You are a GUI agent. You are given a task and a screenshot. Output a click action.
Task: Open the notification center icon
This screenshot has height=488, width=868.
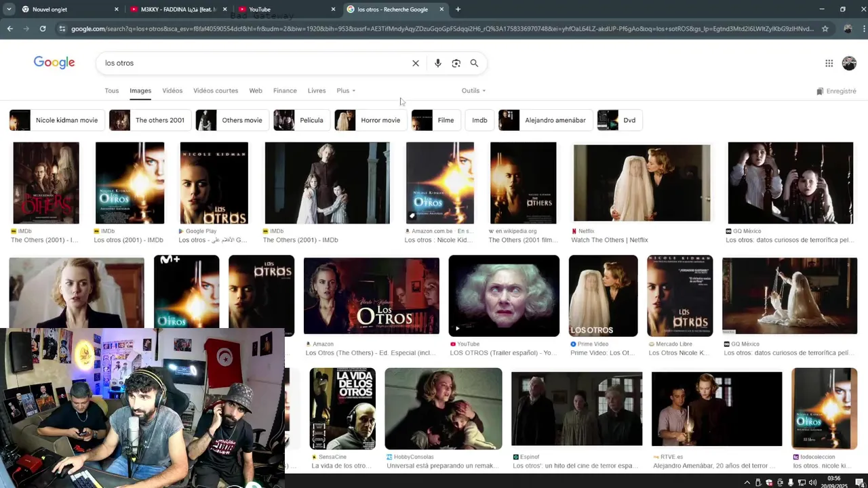click(859, 483)
